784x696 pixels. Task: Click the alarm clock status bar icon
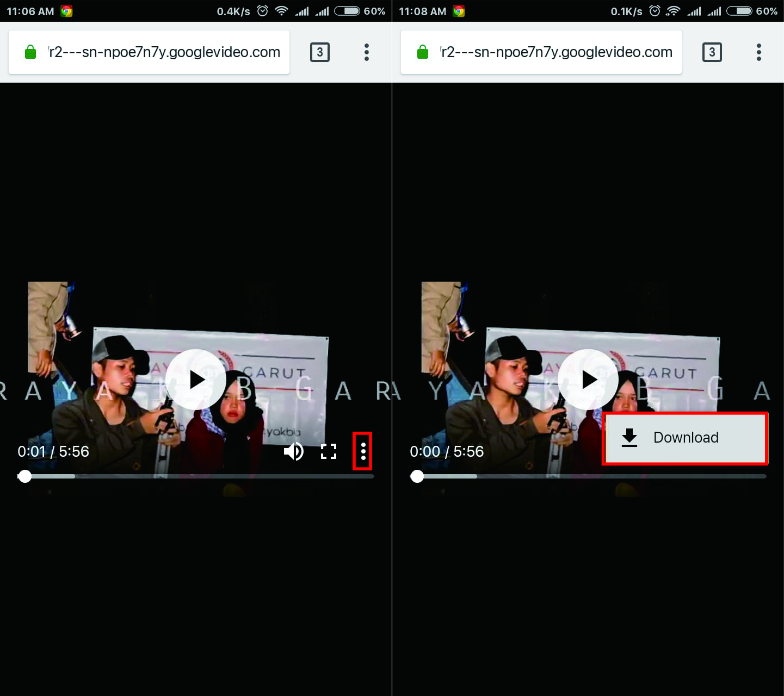click(262, 10)
